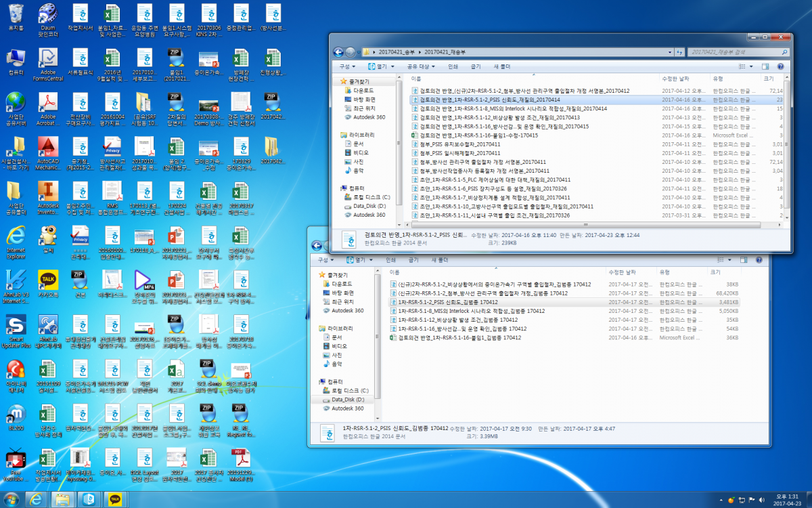Open recent pages arrow next to 재송부 Forward button

pyautogui.click(x=360, y=51)
